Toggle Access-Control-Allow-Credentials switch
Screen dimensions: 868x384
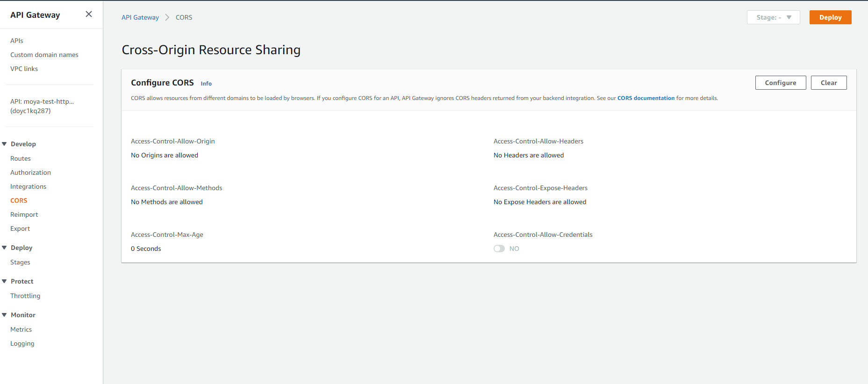(x=499, y=249)
